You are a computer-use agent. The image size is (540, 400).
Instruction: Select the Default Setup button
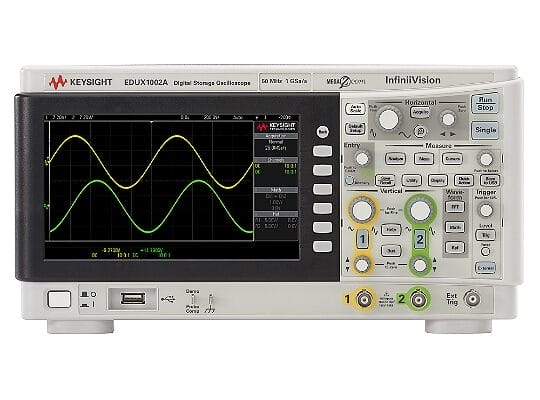coord(355,129)
